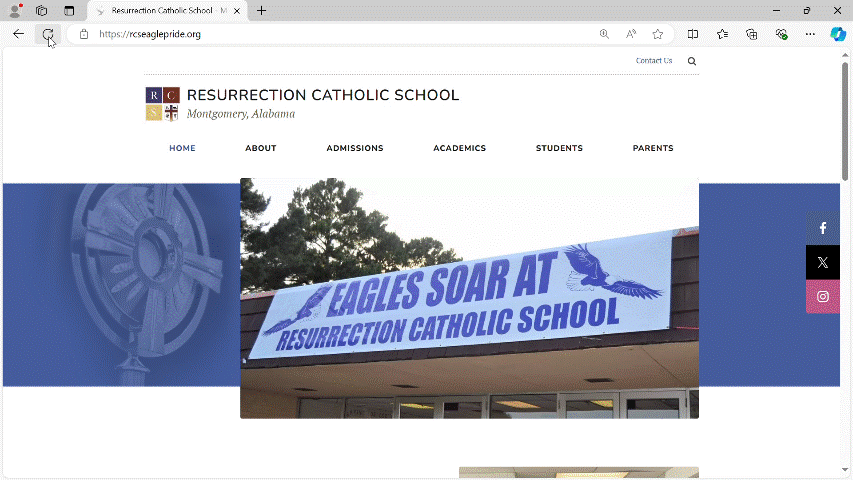Open browser Settings and more menu
Viewport: 853px width, 480px height.
[x=810, y=34]
